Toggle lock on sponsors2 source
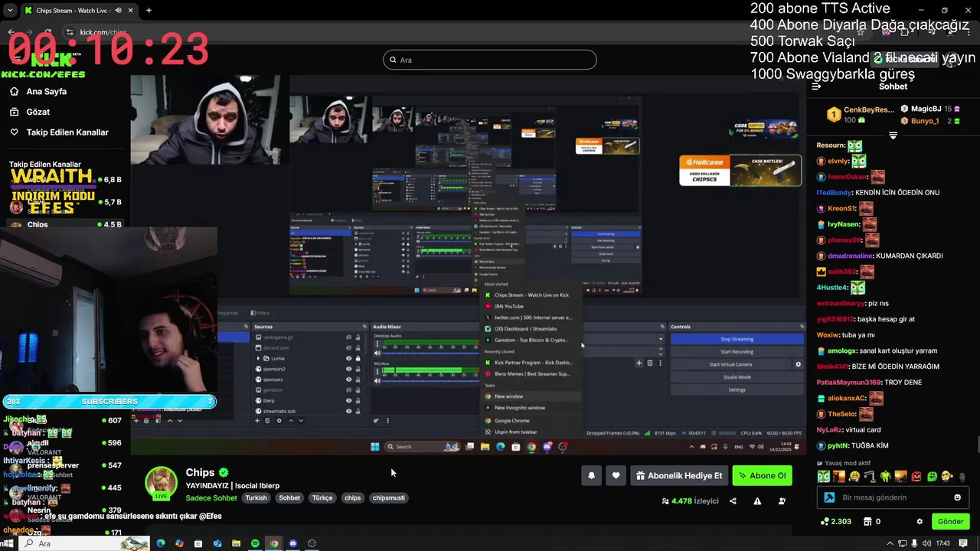980x551 pixels. click(358, 369)
